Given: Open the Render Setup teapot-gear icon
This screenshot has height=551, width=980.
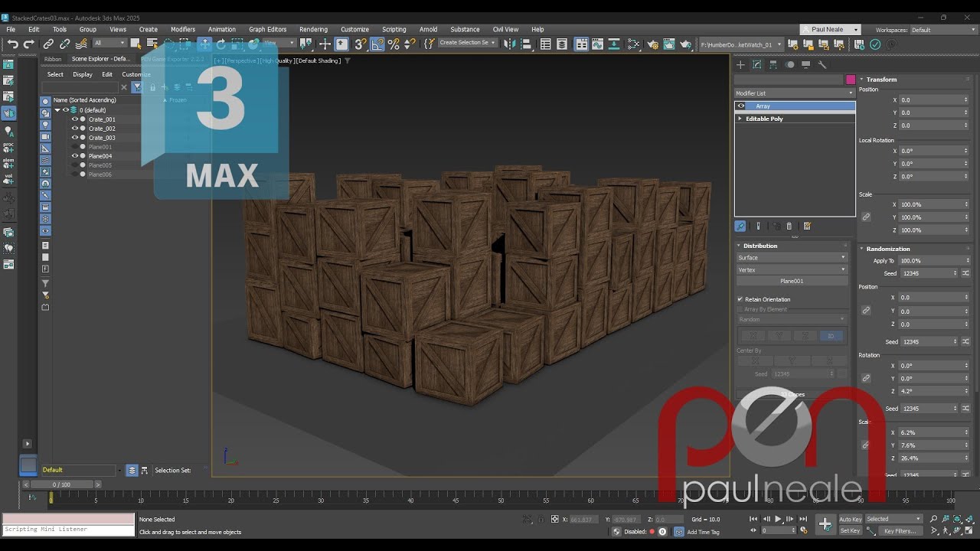Looking at the screenshot, I should tap(653, 44).
